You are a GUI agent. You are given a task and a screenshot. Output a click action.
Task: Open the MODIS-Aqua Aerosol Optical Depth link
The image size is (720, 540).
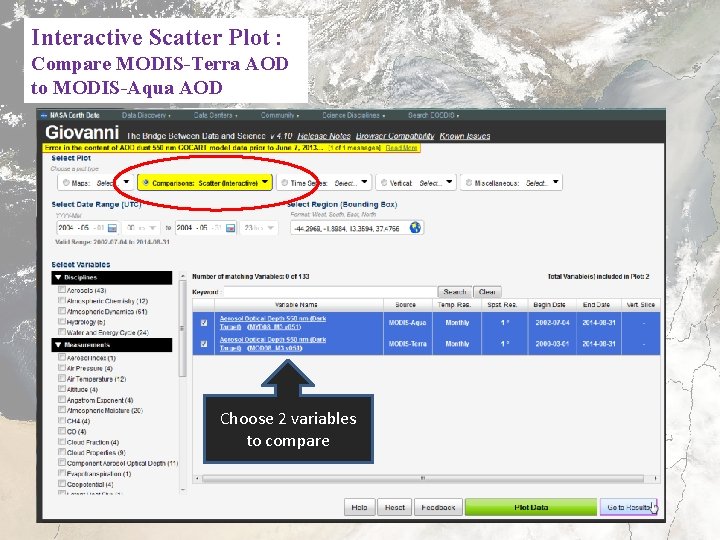(x=273, y=323)
